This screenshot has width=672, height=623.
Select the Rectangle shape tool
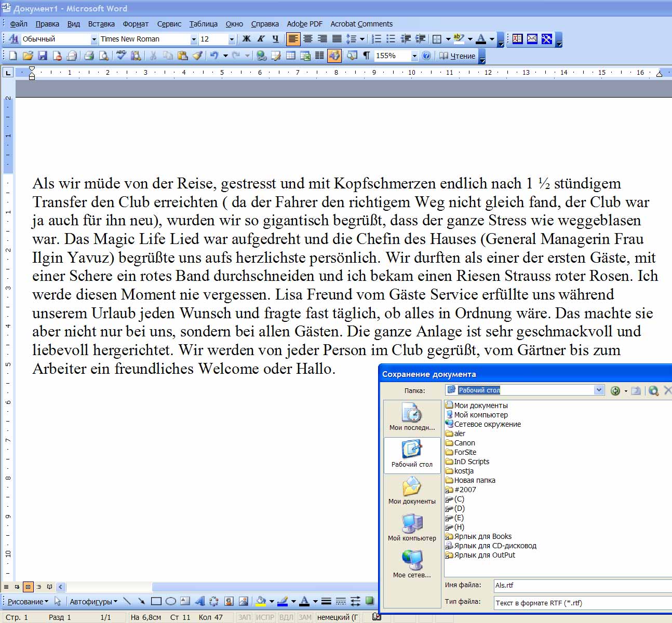tap(156, 602)
